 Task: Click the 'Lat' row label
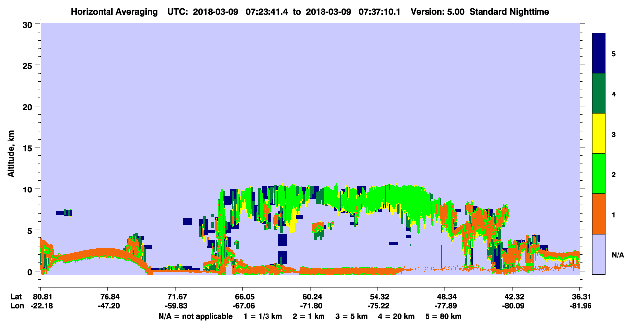tap(16, 297)
